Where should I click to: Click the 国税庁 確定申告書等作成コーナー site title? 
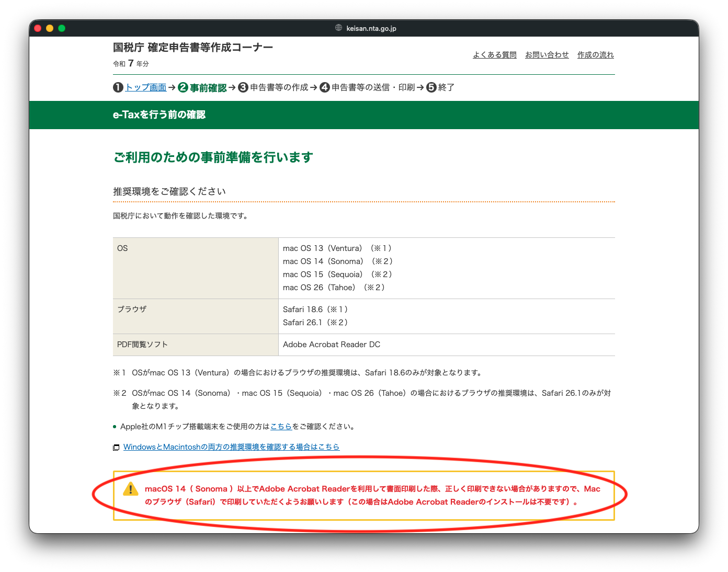[193, 48]
